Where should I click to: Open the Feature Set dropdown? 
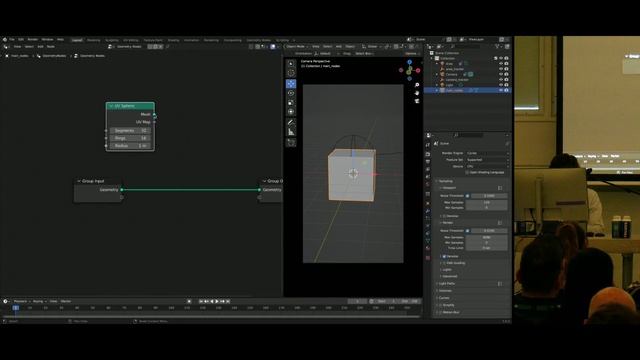pyautogui.click(x=488, y=160)
